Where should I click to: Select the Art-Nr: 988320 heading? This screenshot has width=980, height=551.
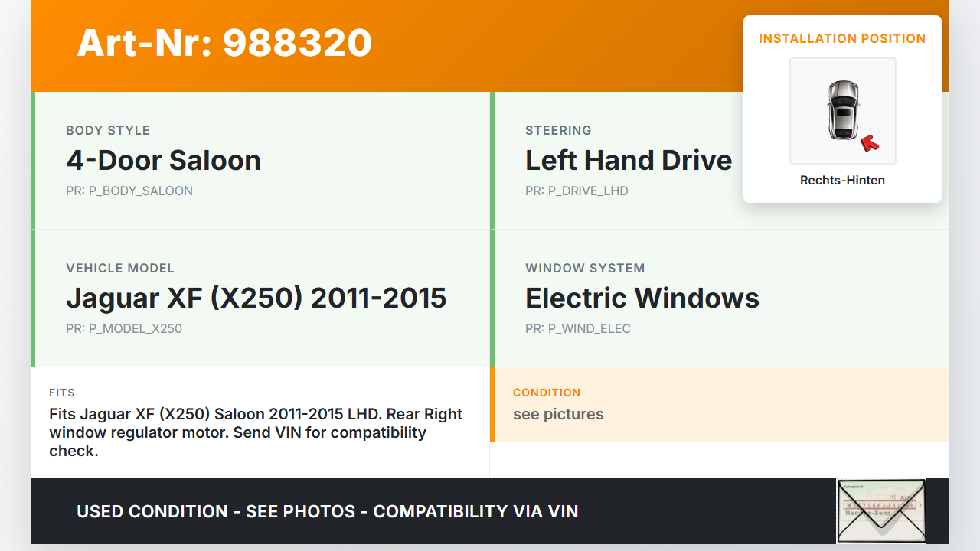(x=224, y=43)
